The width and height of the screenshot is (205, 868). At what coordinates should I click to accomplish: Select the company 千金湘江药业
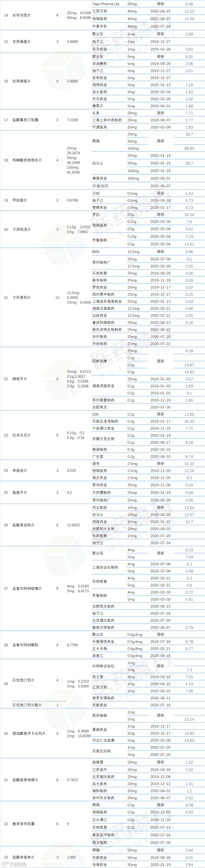pos(103,429)
